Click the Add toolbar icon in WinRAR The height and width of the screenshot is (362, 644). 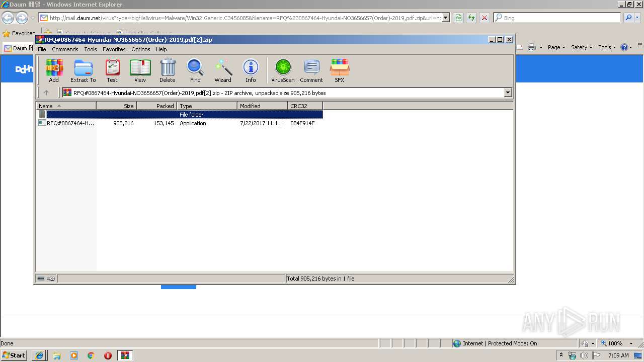tap(54, 70)
